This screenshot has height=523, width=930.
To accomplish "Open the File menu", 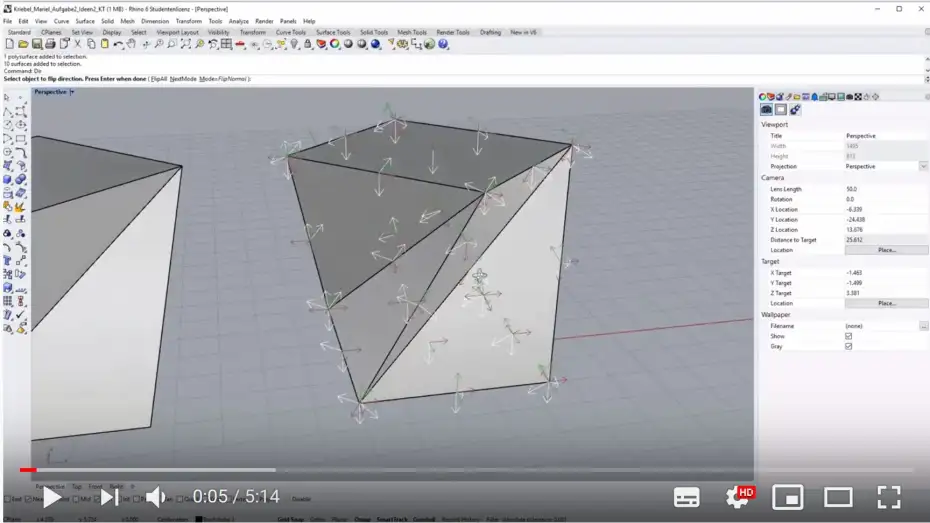I will pyautogui.click(x=8, y=21).
